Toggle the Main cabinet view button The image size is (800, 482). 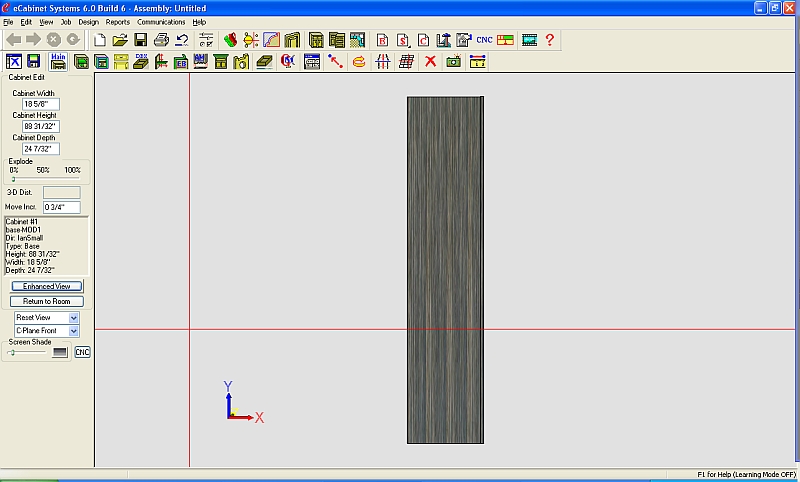pos(58,62)
